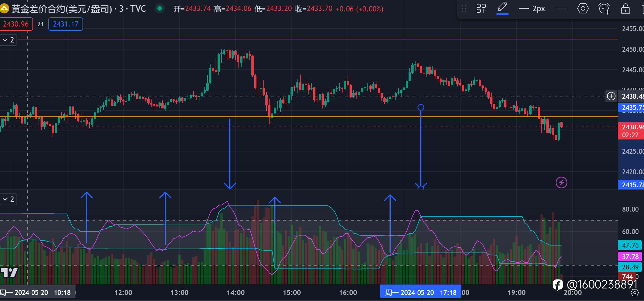Screen dimensions: 644x301
Task: Click the gold symbol logo
Action: [4, 9]
